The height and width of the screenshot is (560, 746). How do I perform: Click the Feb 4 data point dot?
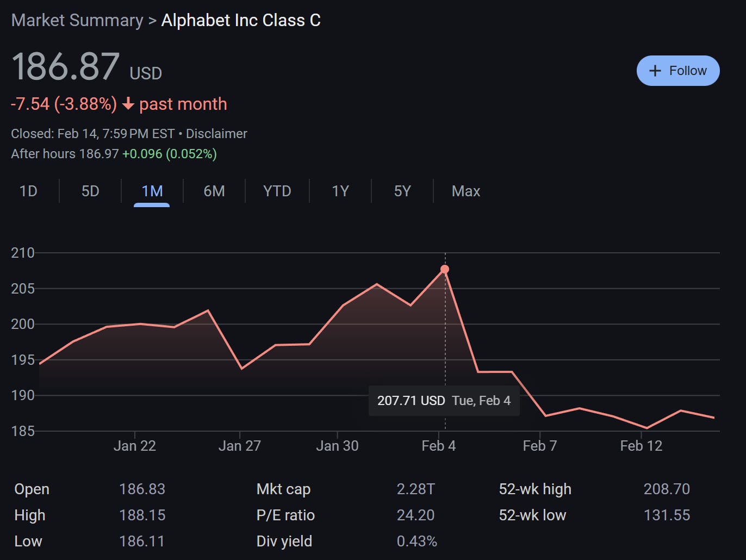(x=445, y=269)
